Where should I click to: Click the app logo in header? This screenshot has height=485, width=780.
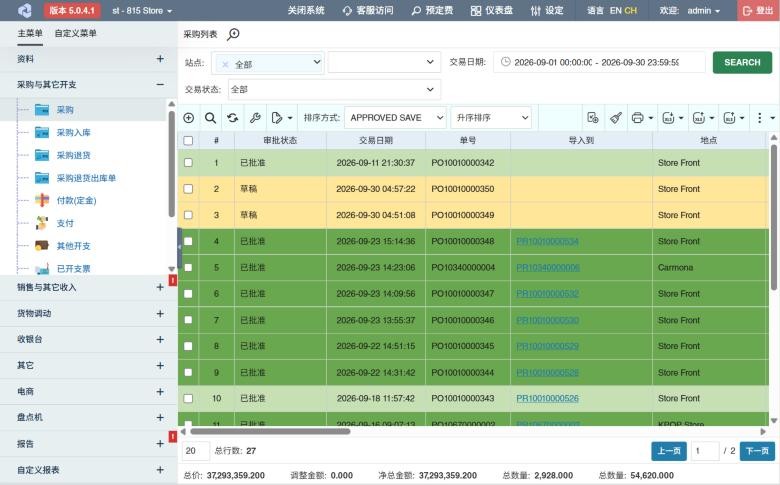[24, 10]
